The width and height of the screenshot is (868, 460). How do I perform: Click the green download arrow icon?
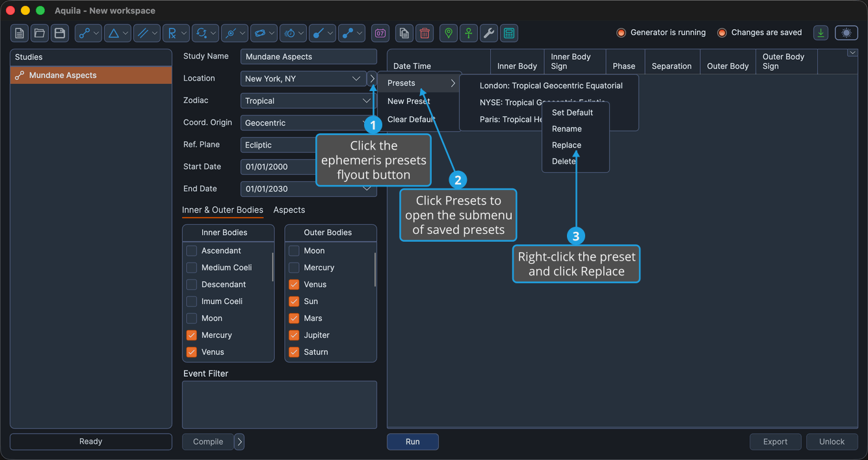pyautogui.click(x=821, y=33)
